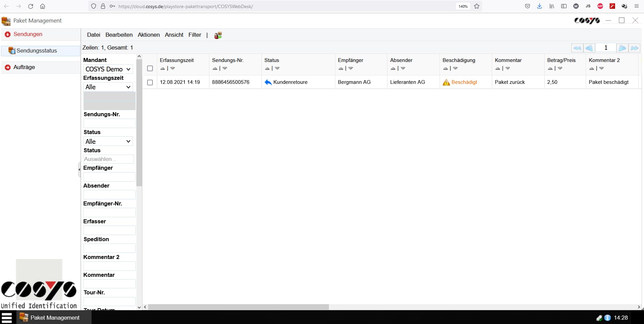Viewport: 644px width, 324px height.
Task: Click the Empfänger filter input field
Action: pyautogui.click(x=109, y=177)
